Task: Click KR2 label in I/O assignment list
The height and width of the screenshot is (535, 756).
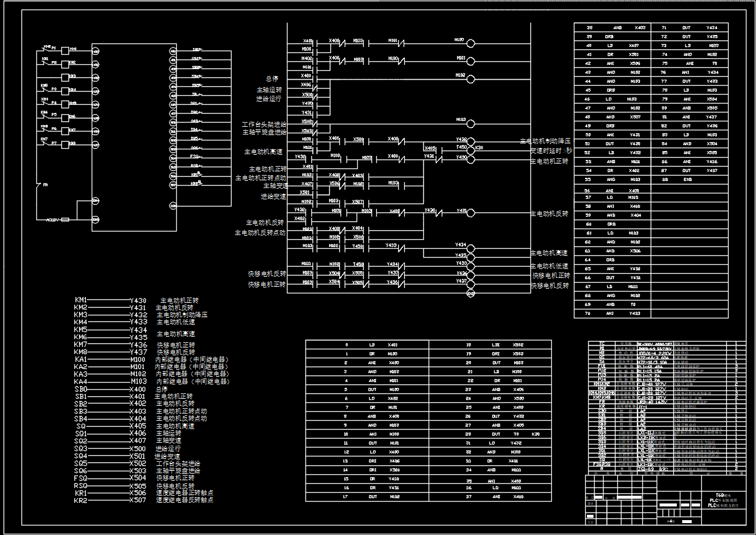Action: [x=81, y=500]
